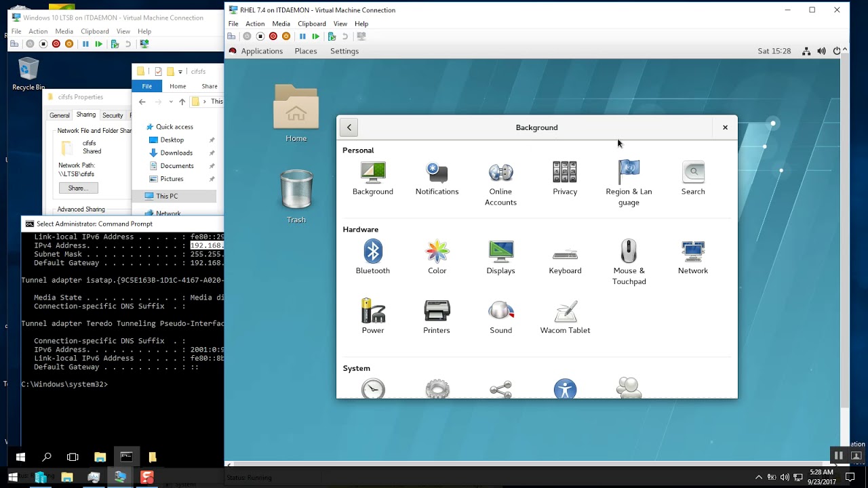Image resolution: width=868 pixels, height=488 pixels.
Task: Select Documents in Explorer navigation pane
Action: tap(177, 166)
